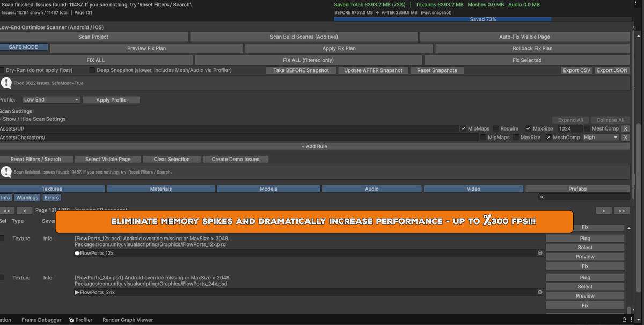Open the Profile dropdown showing 'Low End'
This screenshot has height=325, width=644.
point(51,99)
